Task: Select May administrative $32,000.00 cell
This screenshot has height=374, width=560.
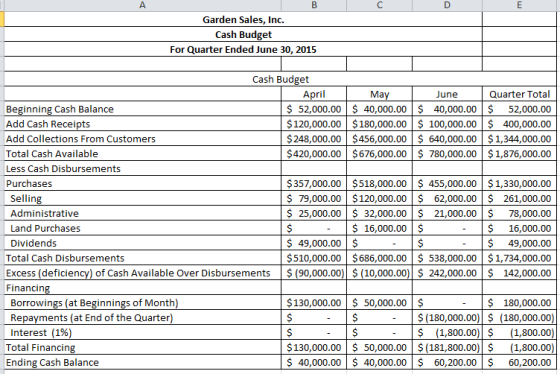Action: (379, 213)
